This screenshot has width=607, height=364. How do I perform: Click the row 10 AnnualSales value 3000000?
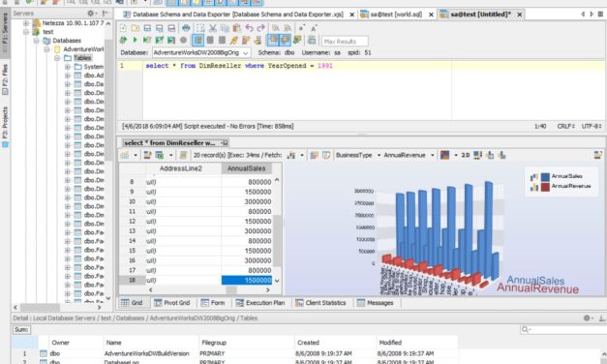pyautogui.click(x=247, y=201)
